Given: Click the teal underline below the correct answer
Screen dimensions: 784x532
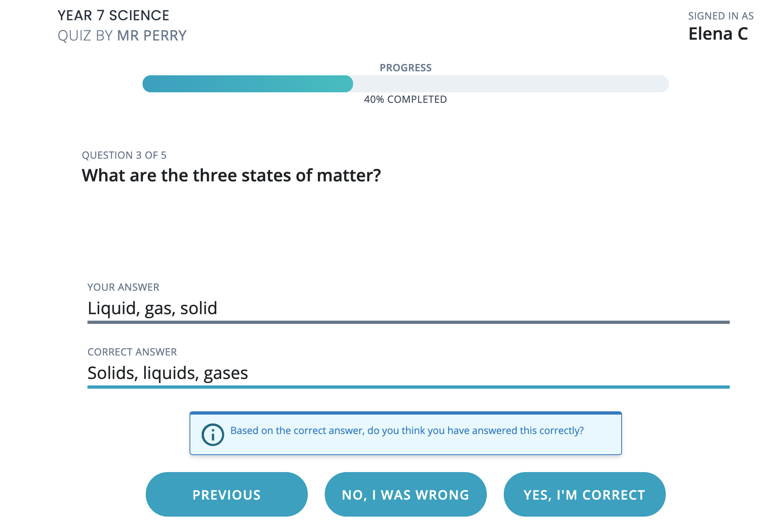Looking at the screenshot, I should coord(408,387).
